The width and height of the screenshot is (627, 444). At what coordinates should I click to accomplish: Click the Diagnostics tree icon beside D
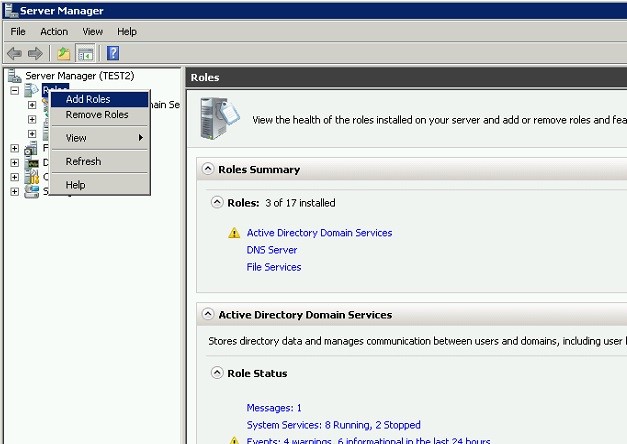coord(31,163)
